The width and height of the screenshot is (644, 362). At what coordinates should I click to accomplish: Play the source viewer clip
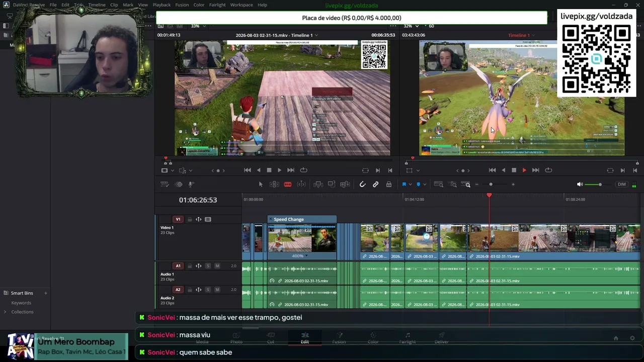click(279, 170)
